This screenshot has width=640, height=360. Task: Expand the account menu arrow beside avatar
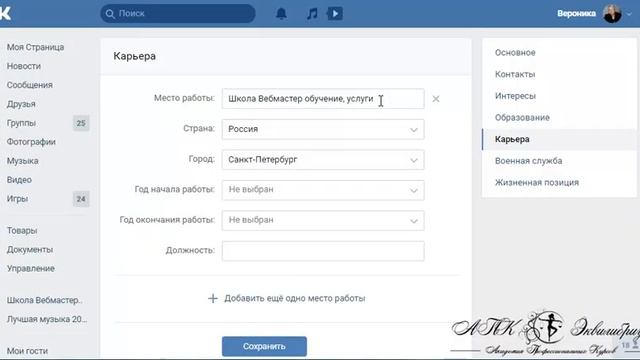point(629,14)
